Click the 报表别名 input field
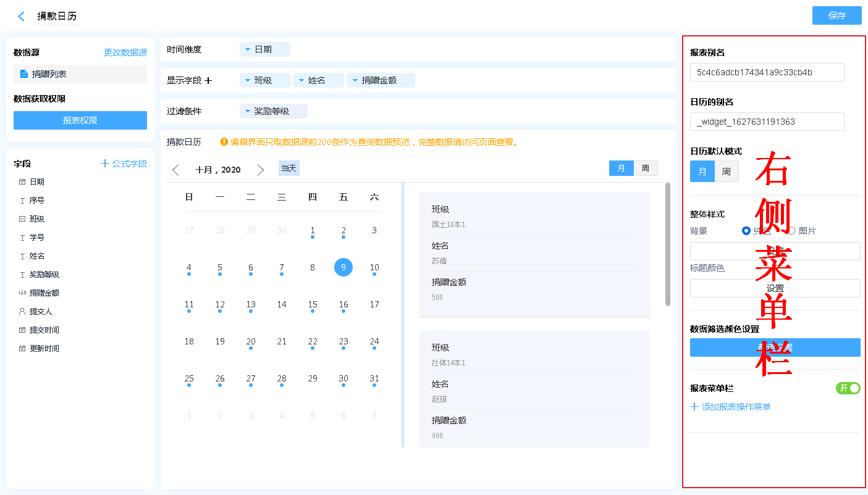Image resolution: width=868 pixels, height=495 pixels. (767, 72)
